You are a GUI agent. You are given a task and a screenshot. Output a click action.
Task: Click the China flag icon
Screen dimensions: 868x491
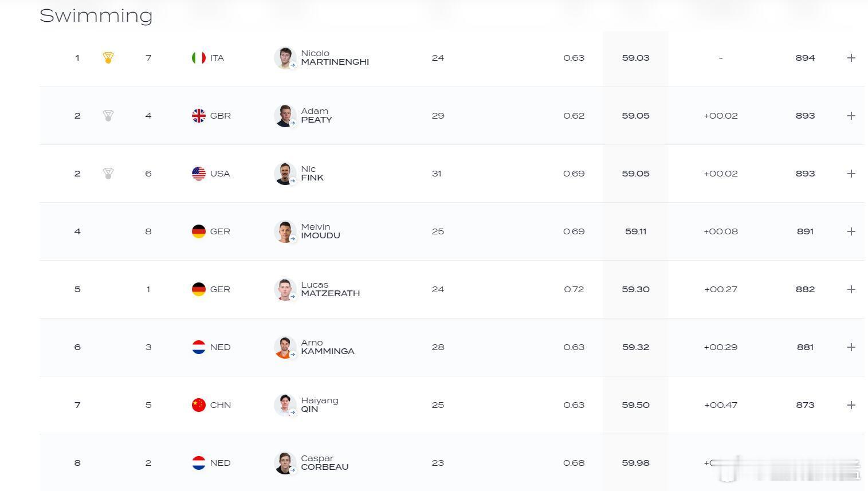[x=198, y=405]
